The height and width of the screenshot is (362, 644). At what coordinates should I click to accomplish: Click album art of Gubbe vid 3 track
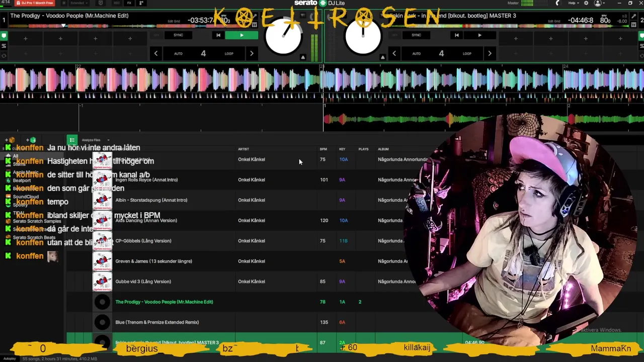pos(102,282)
